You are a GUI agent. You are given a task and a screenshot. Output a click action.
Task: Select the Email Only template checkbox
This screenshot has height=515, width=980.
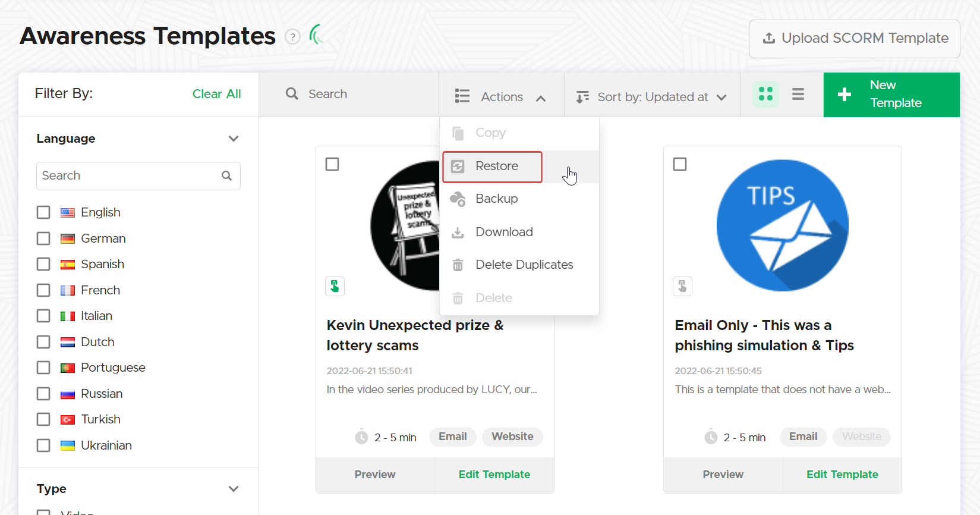pyautogui.click(x=680, y=164)
